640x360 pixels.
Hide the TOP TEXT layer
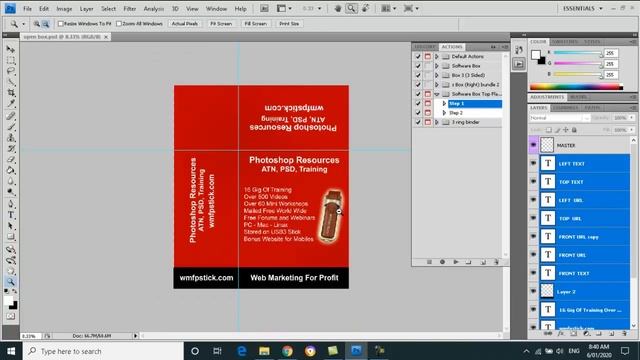click(x=533, y=182)
